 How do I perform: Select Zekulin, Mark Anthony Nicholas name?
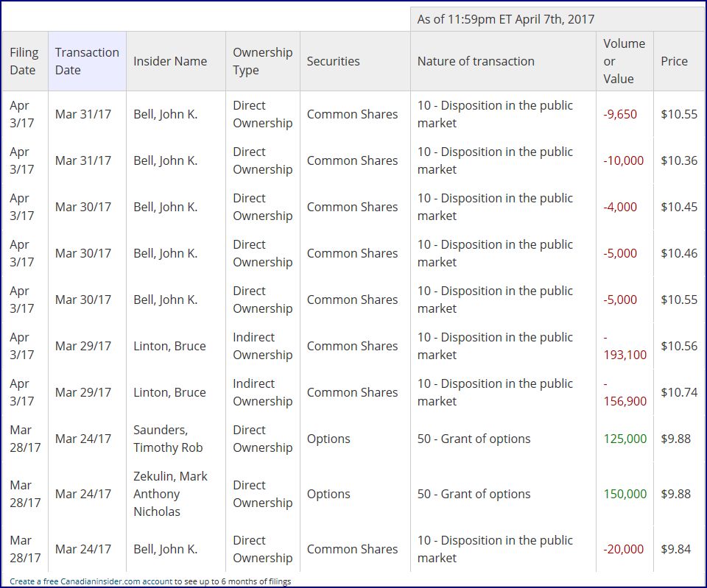tap(170, 494)
